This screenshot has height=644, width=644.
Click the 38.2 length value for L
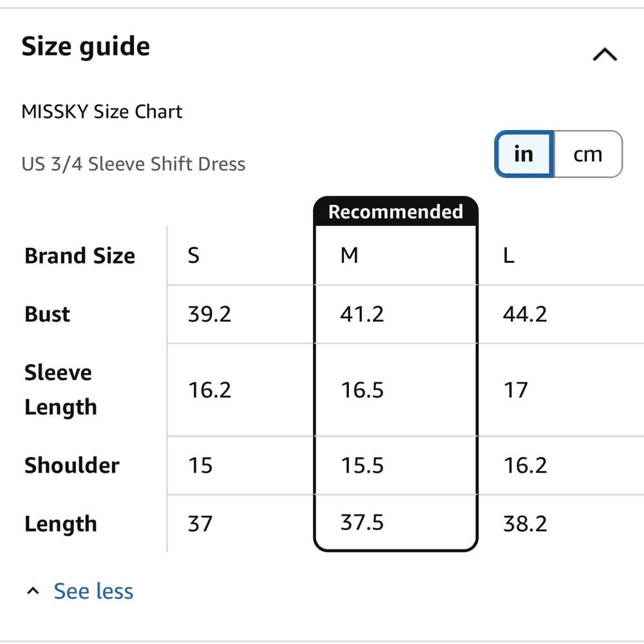coord(526,524)
